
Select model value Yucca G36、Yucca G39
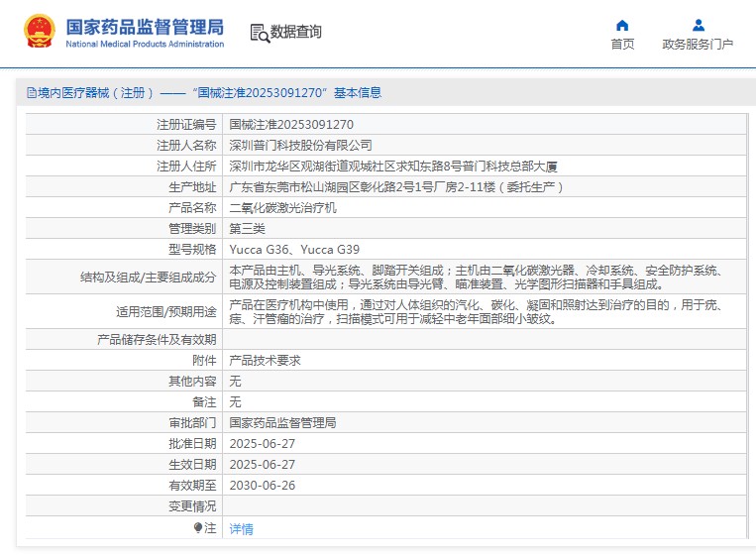(294, 250)
